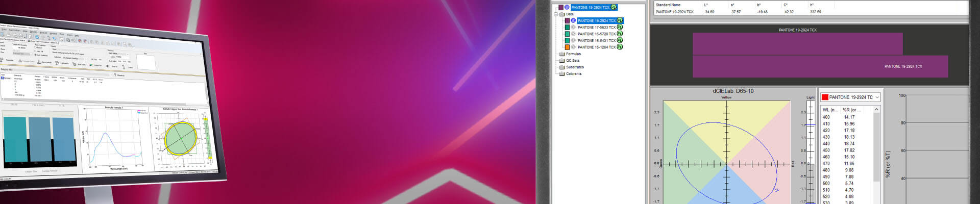Click the green dCIELab tolerance plot on the monitor
980x204 pixels.
click(181, 137)
